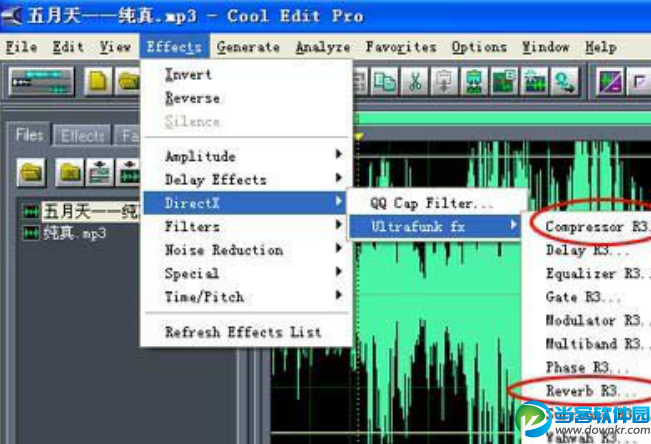651x444 pixels.
Task: Open the Edit menu
Action: 69,47
